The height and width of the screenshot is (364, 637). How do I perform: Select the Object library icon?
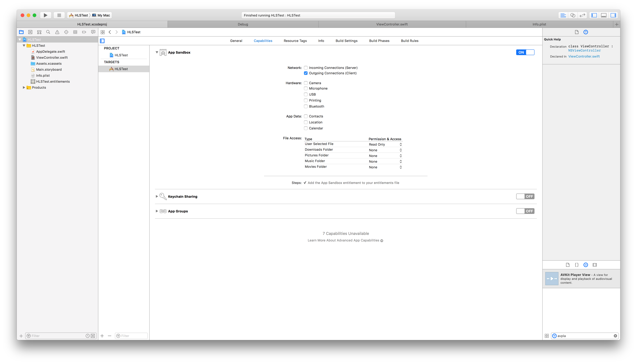[586, 265]
